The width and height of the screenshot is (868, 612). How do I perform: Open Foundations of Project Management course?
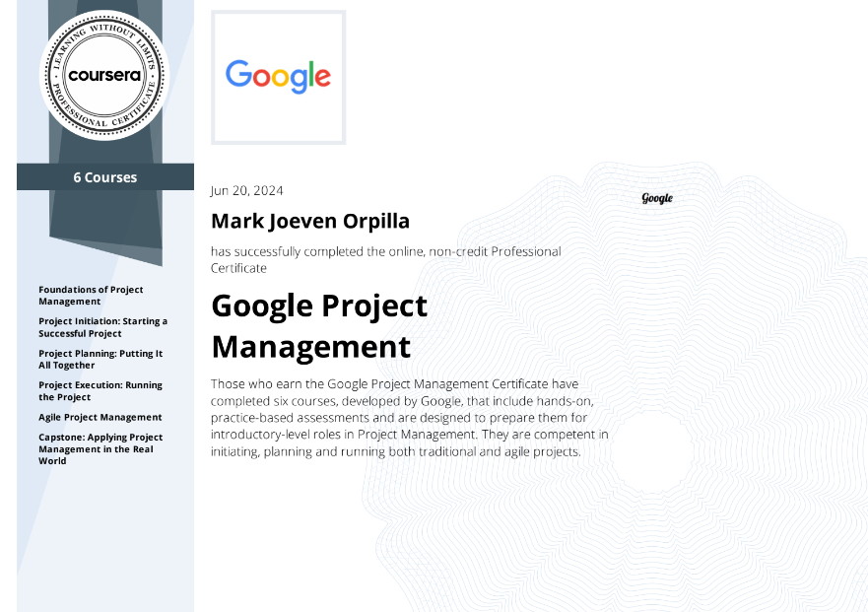click(91, 296)
